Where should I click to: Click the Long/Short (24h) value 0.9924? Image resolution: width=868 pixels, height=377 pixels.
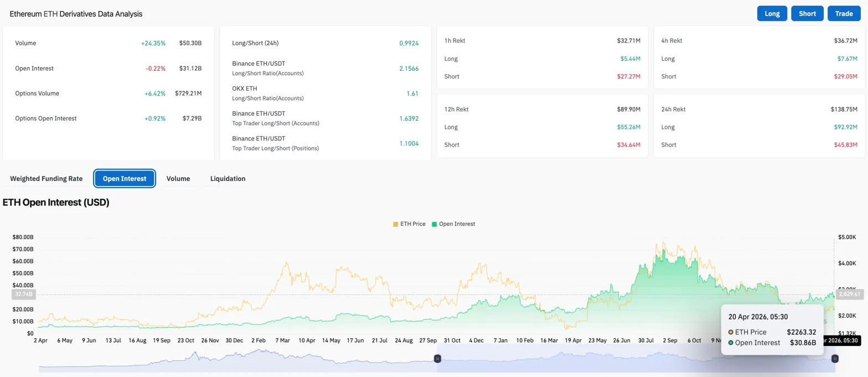point(409,43)
